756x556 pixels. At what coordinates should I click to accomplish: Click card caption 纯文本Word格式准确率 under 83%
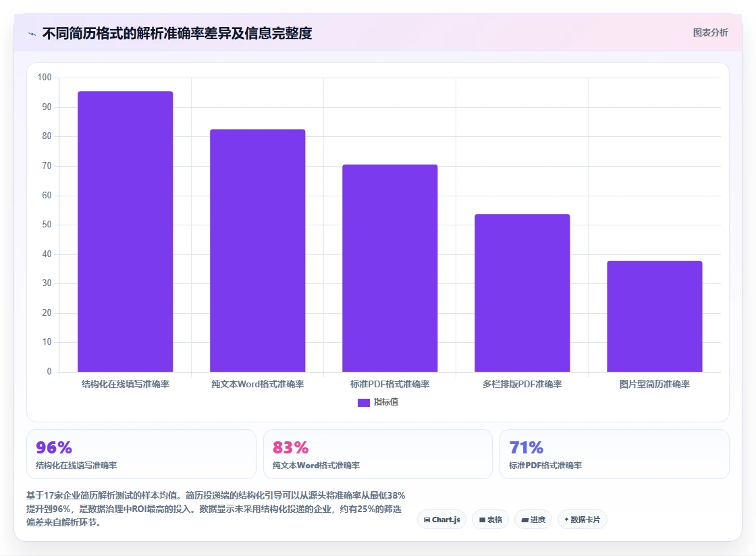(316, 466)
